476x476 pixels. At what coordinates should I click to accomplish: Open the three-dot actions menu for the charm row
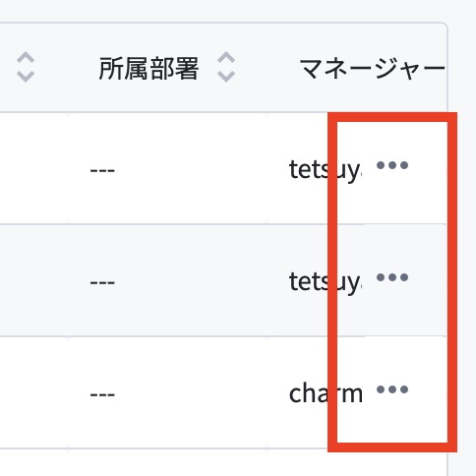pos(392,389)
